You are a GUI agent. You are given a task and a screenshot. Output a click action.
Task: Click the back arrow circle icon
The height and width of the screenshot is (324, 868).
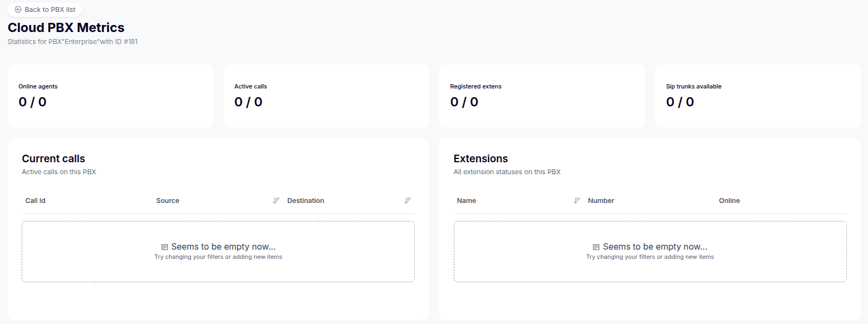coord(18,10)
